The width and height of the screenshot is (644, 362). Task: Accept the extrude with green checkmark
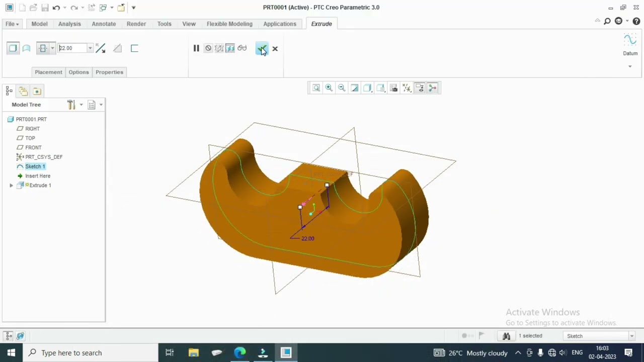click(262, 48)
